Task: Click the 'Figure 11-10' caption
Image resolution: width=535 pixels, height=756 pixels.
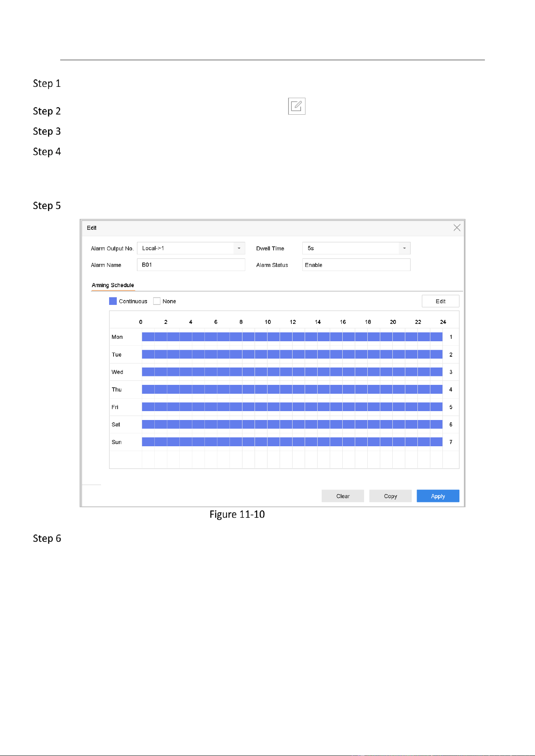Action: [x=237, y=514]
